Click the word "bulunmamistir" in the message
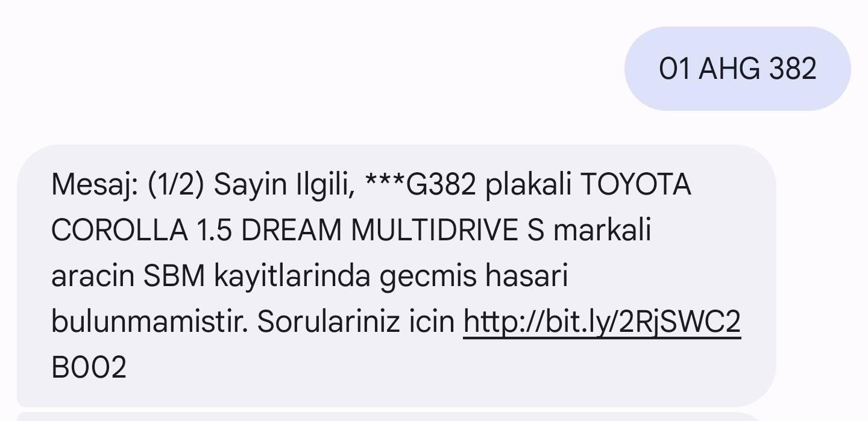The image size is (868, 421). click(x=149, y=322)
